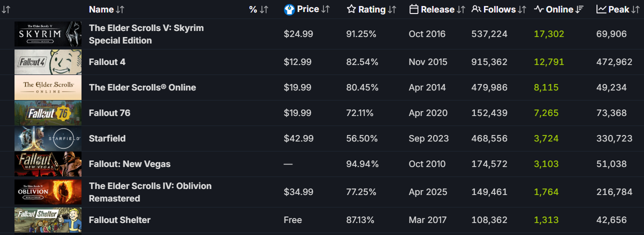This screenshot has width=644, height=235.
Task: Sort the table by Name column arrows
Action: 120,9
